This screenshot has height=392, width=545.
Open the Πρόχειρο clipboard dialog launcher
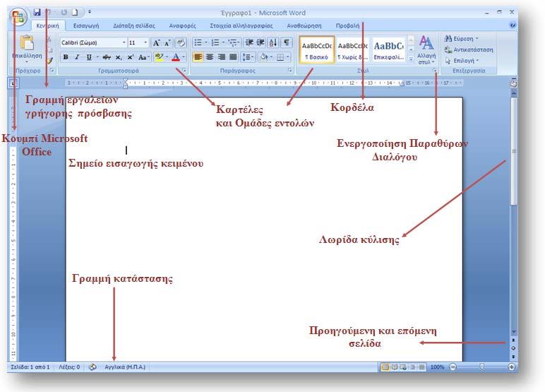(52, 71)
